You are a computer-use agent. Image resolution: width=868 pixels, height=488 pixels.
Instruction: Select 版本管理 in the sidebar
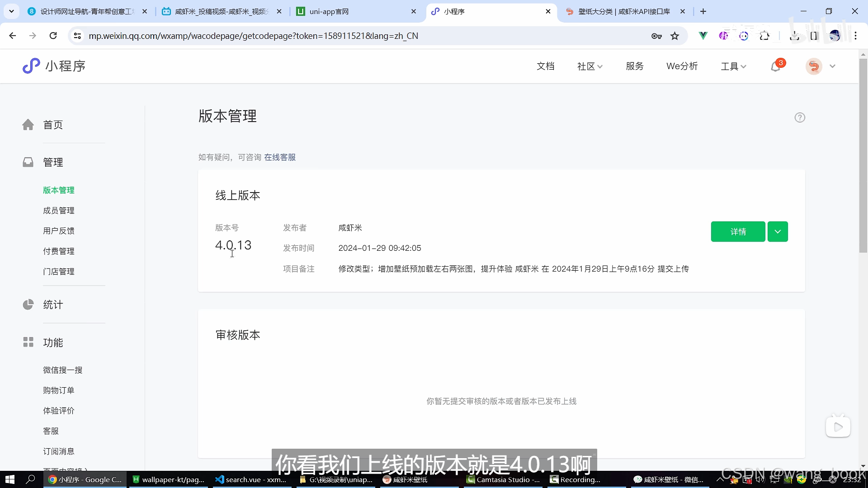click(59, 190)
